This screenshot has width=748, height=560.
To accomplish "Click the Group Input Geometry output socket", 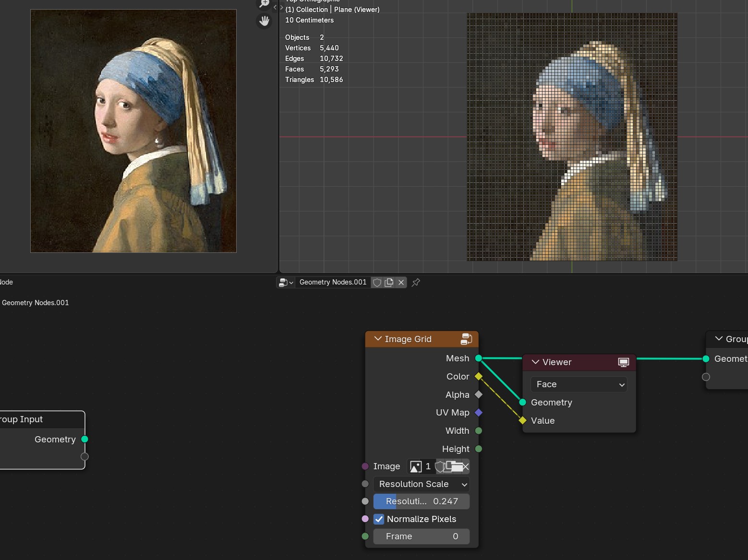I will tap(85, 439).
